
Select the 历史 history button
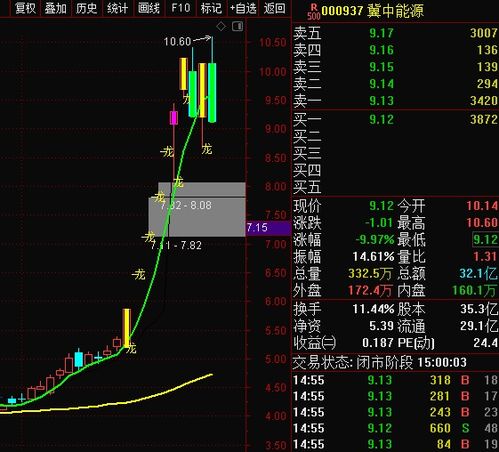(86, 8)
